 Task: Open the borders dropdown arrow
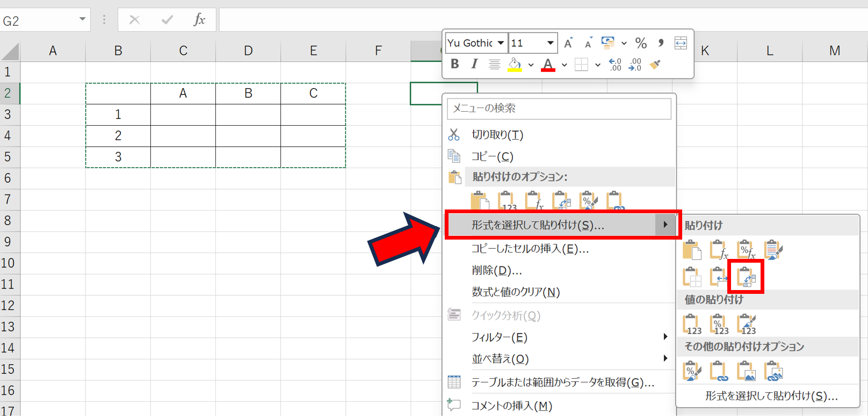pyautogui.click(x=597, y=65)
